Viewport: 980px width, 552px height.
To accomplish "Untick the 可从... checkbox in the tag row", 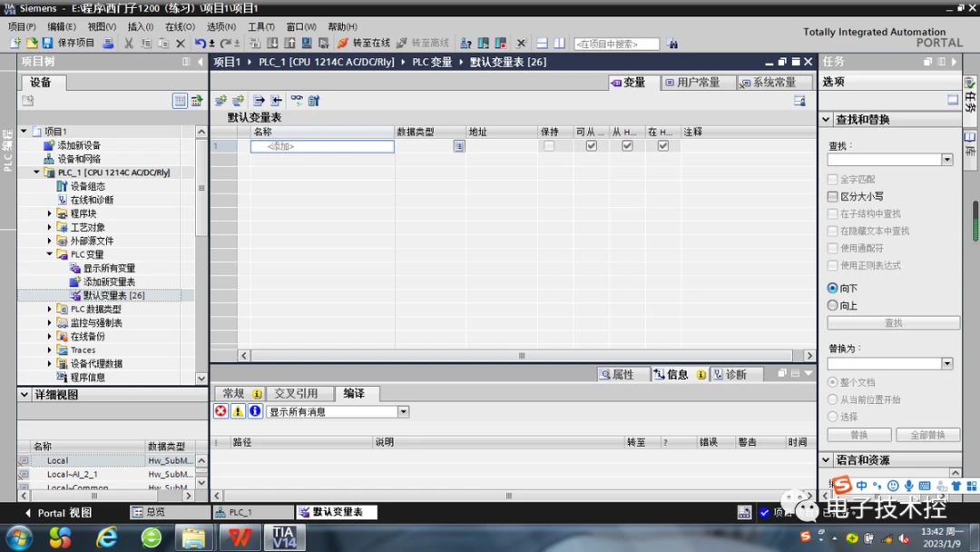I will [592, 145].
